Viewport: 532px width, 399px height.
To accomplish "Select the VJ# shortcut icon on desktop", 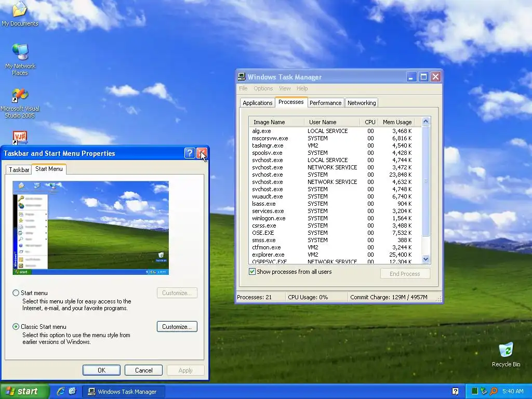I will click(x=20, y=137).
